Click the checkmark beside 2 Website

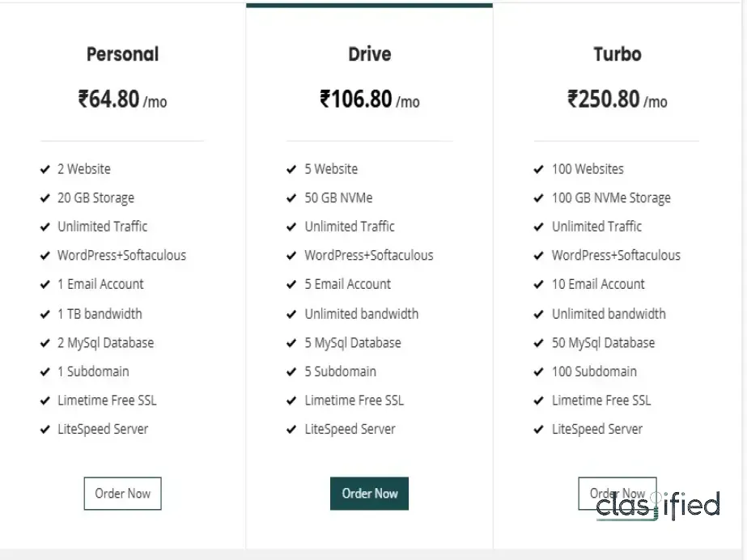pos(46,169)
